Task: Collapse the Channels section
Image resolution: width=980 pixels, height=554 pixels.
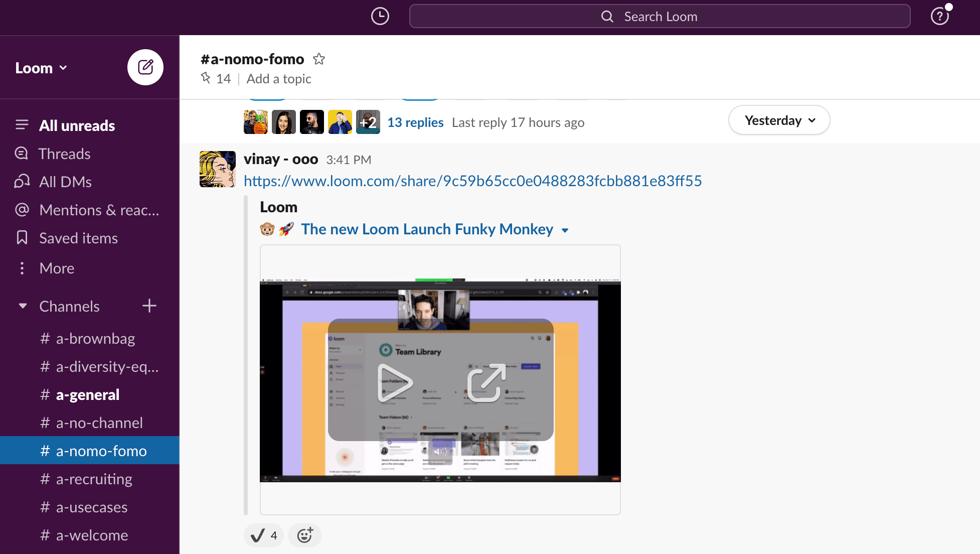Action: click(23, 306)
